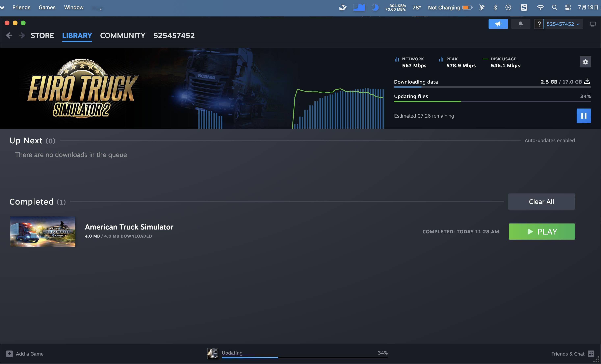The width and height of the screenshot is (601, 364).
Task: Expand the 525457452 account dropdown
Action: tap(563, 24)
